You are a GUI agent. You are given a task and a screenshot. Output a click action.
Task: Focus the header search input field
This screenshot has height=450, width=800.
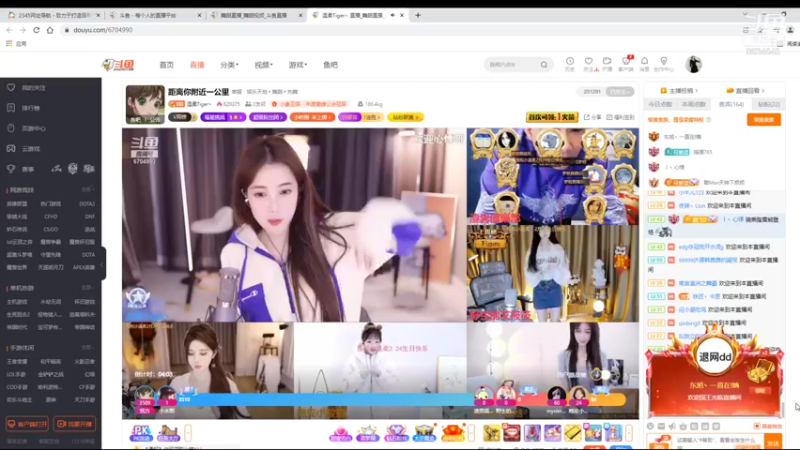click(x=513, y=65)
